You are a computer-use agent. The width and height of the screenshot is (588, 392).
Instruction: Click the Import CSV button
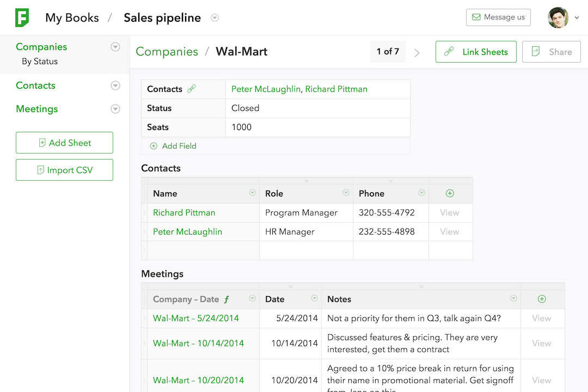[64, 170]
